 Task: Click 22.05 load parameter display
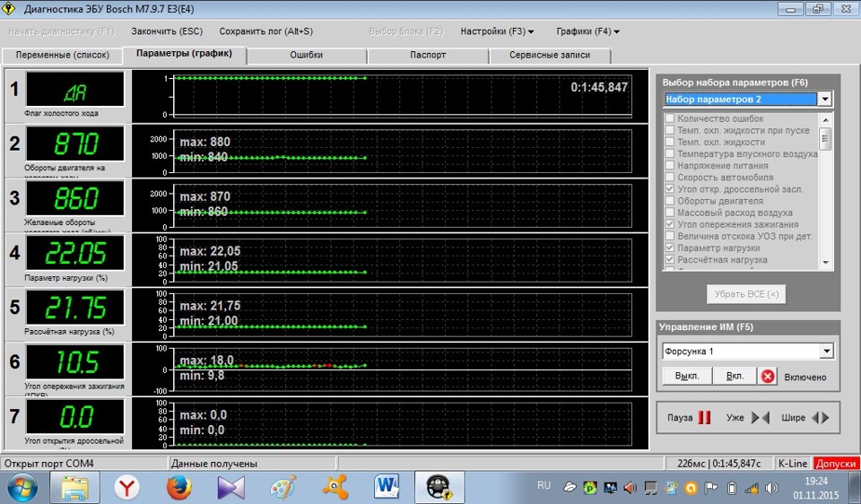pyautogui.click(x=75, y=253)
